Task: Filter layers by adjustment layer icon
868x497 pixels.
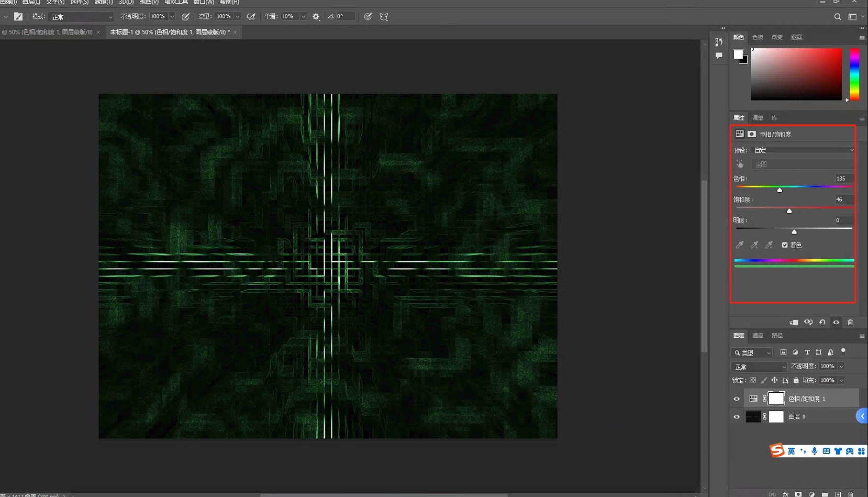Action: point(795,352)
